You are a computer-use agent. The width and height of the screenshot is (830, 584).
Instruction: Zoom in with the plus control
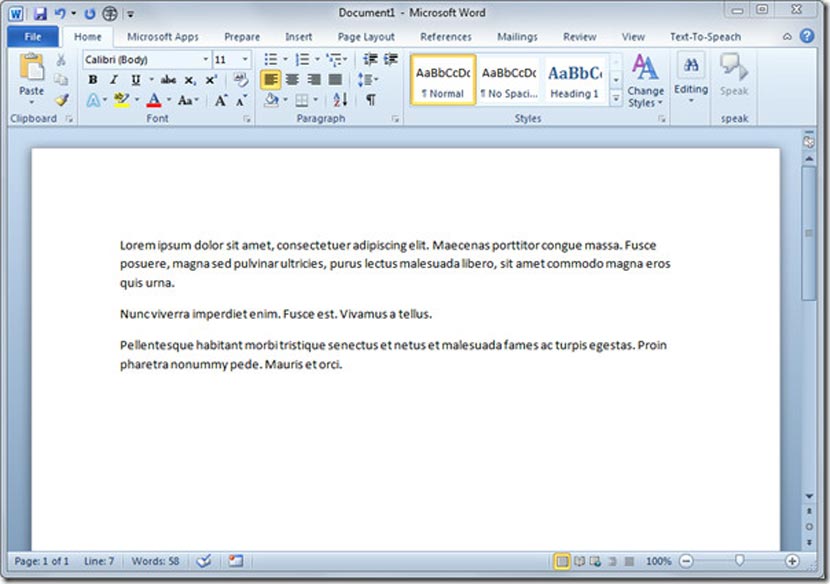pyautogui.click(x=791, y=561)
